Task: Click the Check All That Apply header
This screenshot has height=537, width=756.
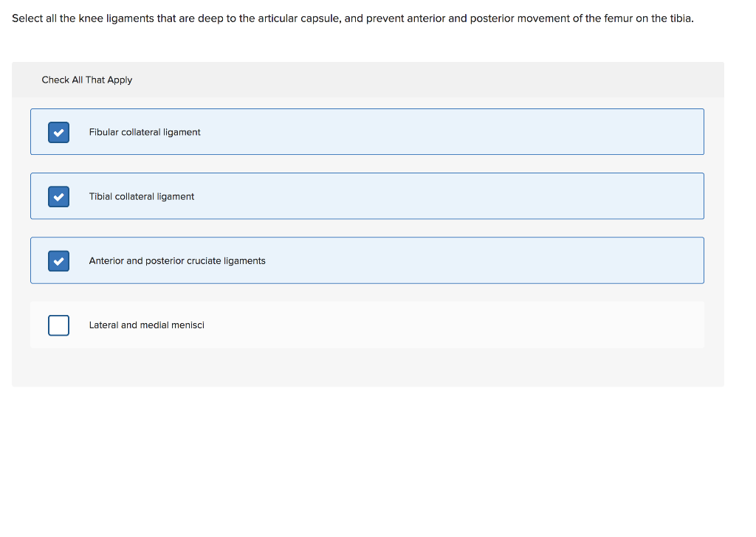Action: click(x=87, y=80)
